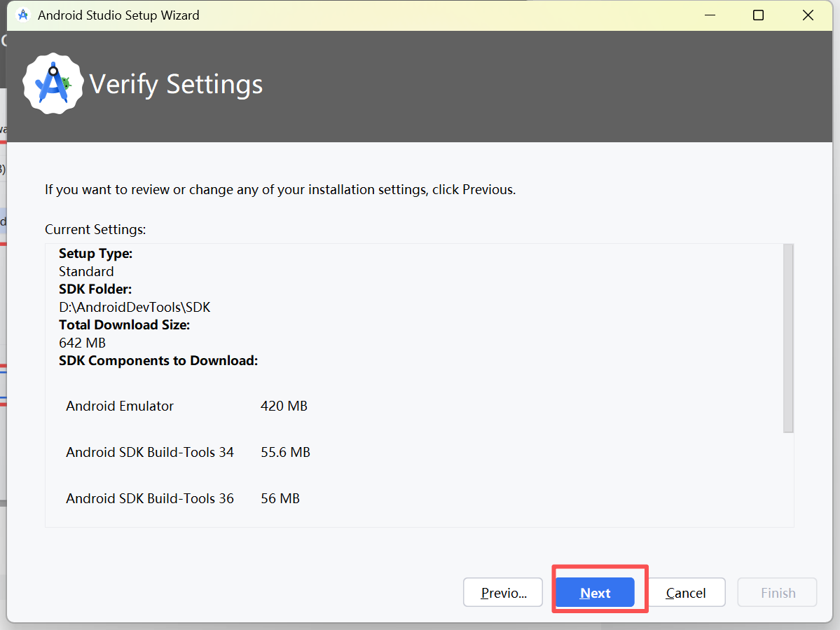
Task: Click the Android Studio title bar icon
Action: click(22, 15)
